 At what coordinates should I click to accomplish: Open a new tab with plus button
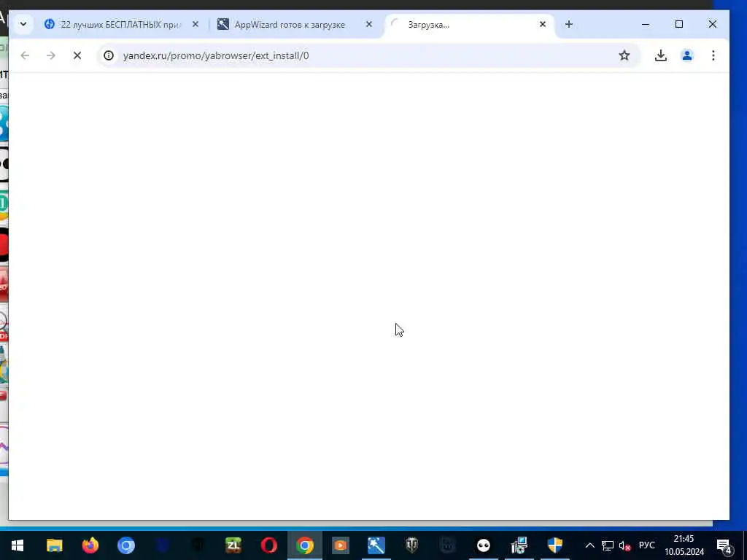click(569, 24)
